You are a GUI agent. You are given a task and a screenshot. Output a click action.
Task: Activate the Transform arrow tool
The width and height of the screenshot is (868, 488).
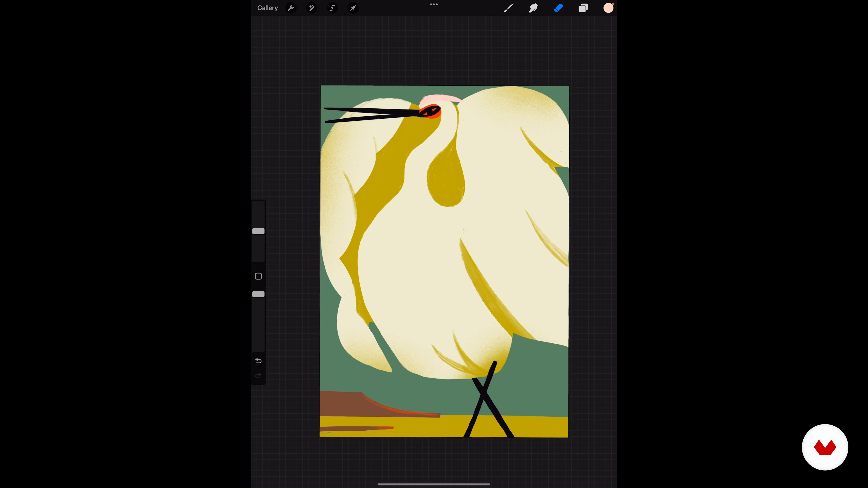tap(353, 8)
